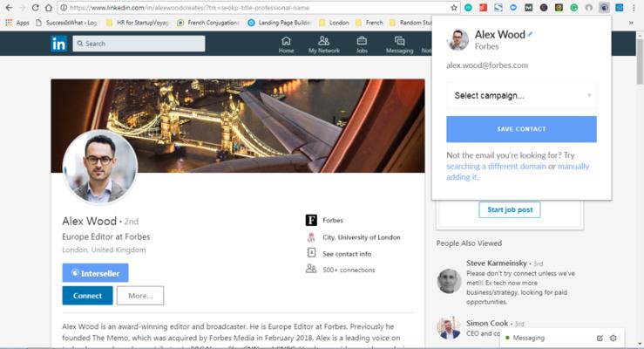Click the Jobs briefcase icon

point(362,42)
